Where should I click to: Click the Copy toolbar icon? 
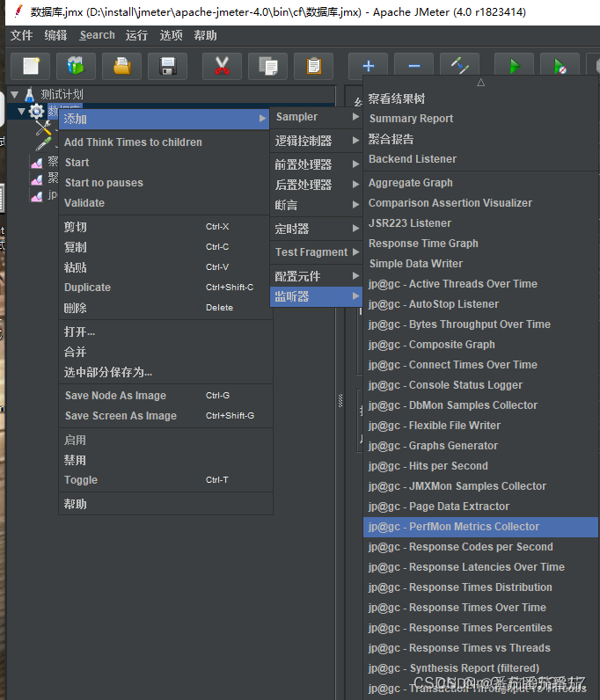267,66
